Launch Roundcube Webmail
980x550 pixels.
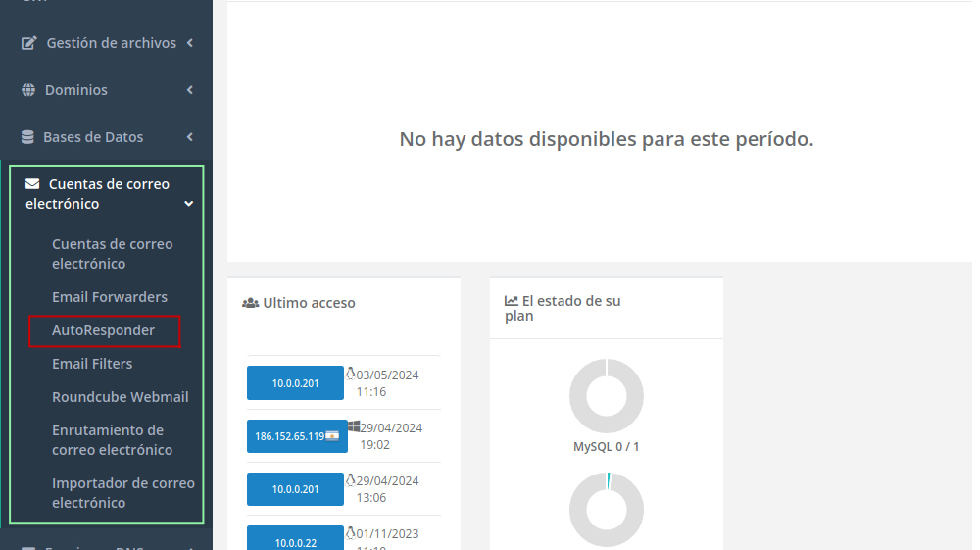coord(120,397)
